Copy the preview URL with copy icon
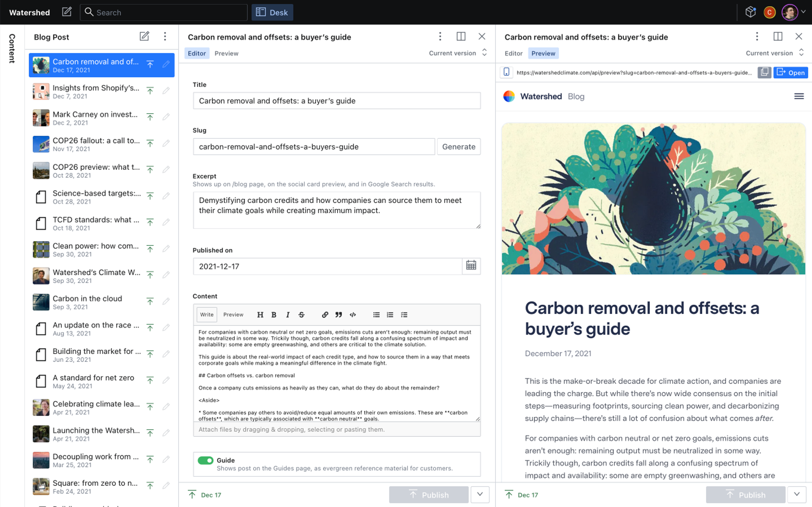 click(x=764, y=72)
